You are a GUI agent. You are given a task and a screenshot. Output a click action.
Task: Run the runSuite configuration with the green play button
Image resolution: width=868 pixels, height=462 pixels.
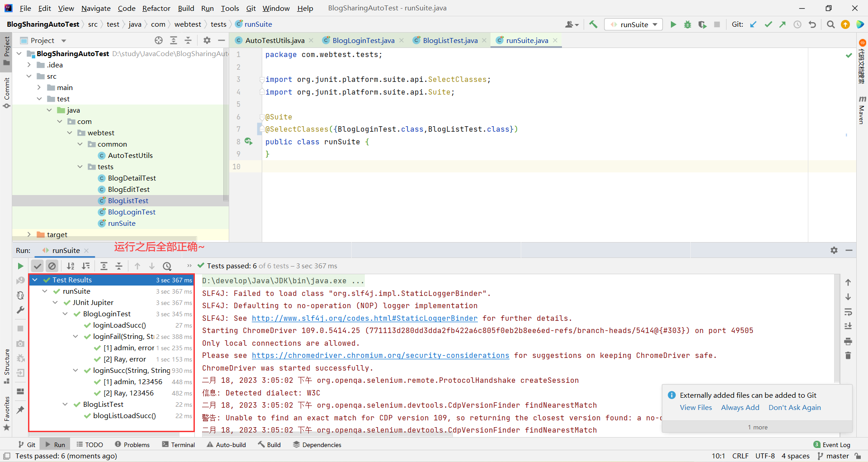673,24
